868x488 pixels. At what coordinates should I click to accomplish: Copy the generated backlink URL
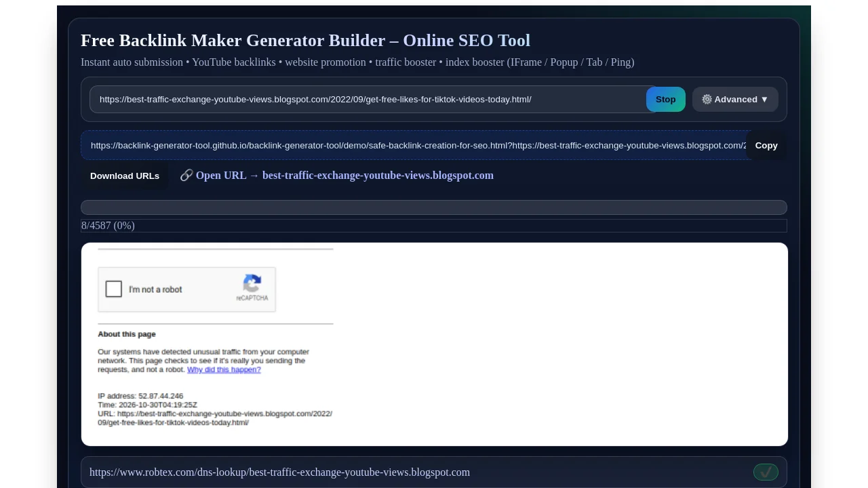pyautogui.click(x=766, y=145)
